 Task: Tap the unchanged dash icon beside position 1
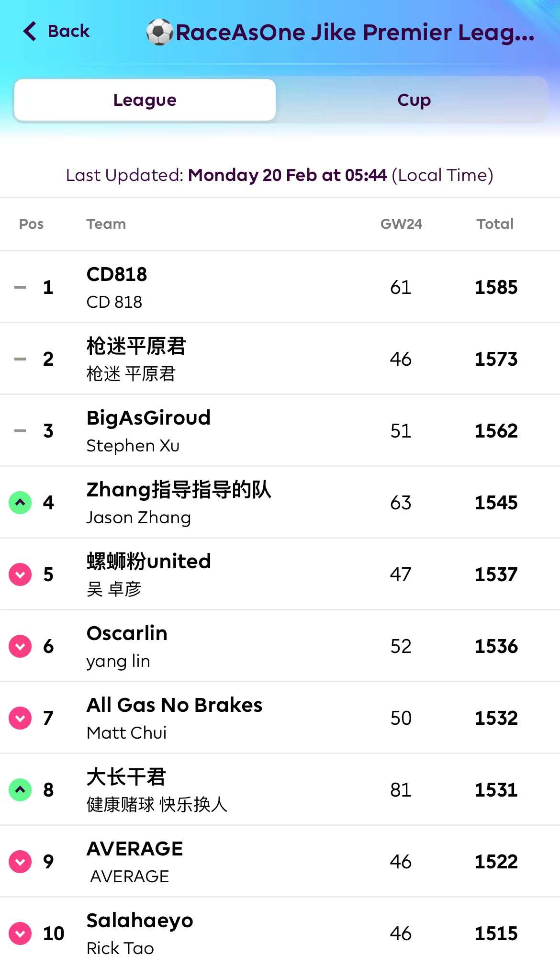click(20, 287)
